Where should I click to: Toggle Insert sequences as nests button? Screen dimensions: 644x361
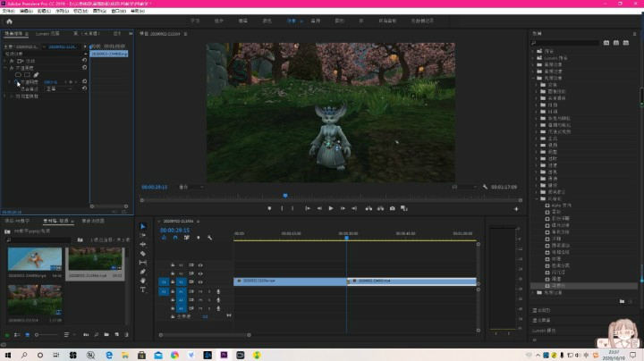(164, 238)
